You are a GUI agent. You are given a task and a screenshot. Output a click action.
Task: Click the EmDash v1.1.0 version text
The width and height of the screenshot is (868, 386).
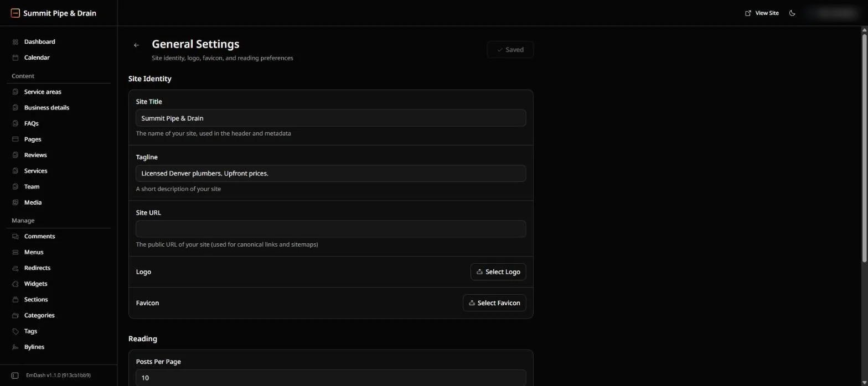click(x=58, y=375)
